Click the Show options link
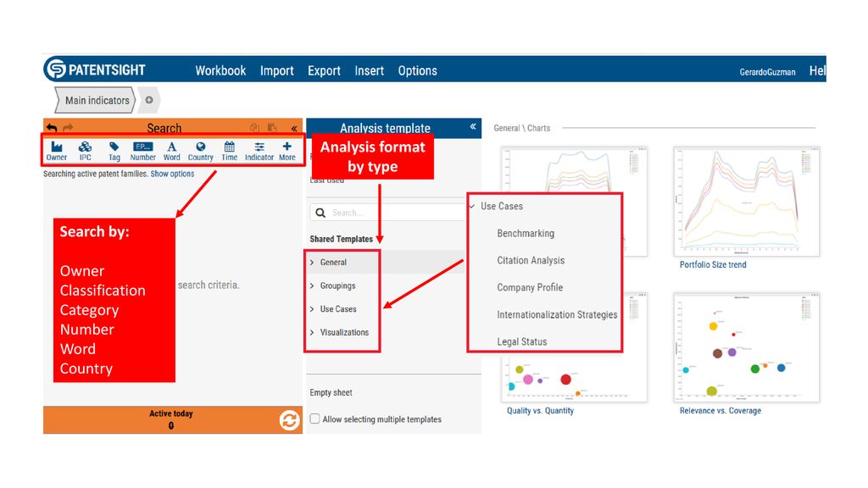 pos(172,174)
